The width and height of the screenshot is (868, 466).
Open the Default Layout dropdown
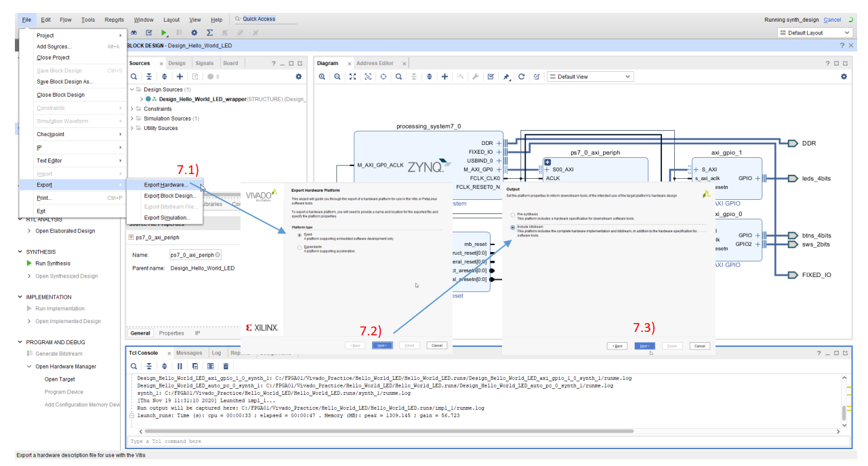pyautogui.click(x=815, y=33)
